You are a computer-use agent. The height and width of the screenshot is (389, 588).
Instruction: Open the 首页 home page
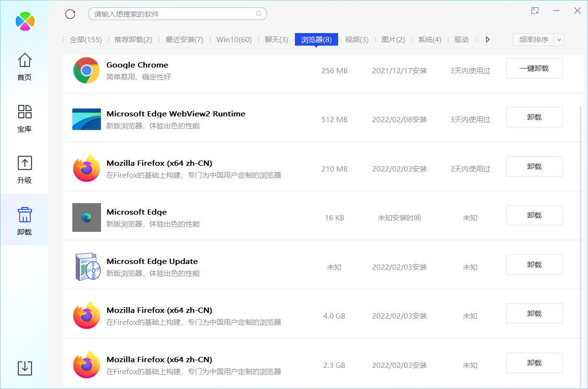(24, 67)
